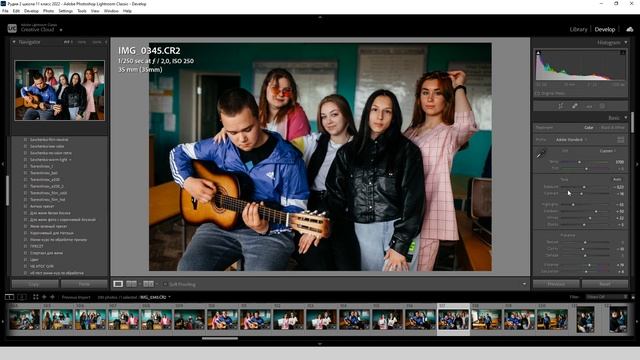Collapse the left panel with edge arrow

pos(2,164)
